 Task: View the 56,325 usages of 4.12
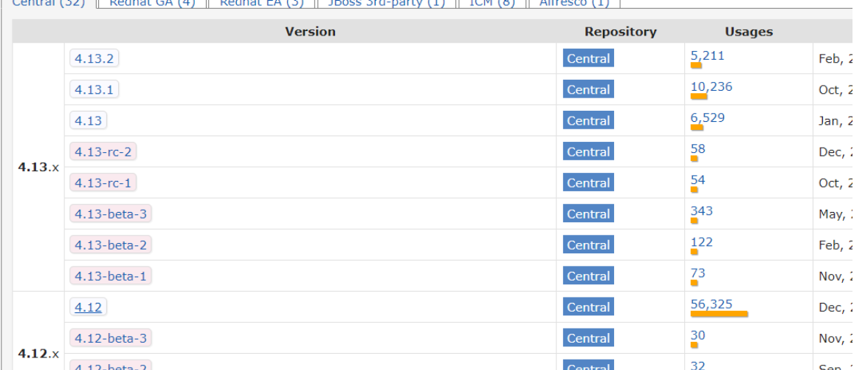pyautogui.click(x=712, y=304)
